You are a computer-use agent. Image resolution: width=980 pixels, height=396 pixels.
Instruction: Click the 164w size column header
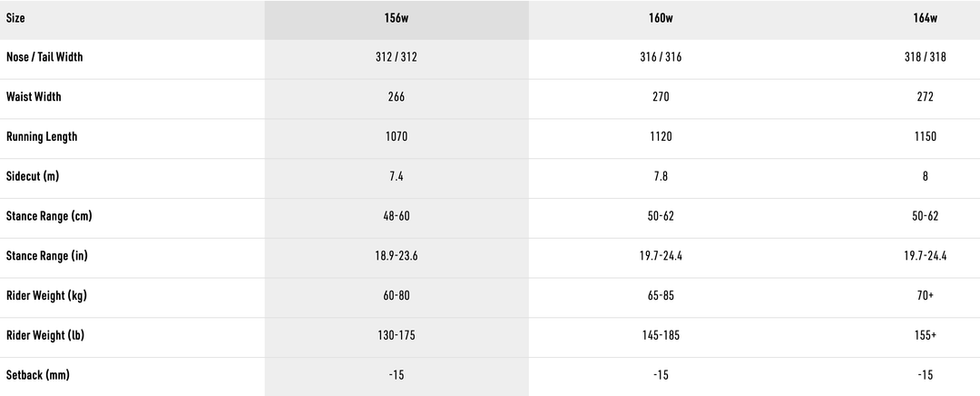(x=925, y=18)
